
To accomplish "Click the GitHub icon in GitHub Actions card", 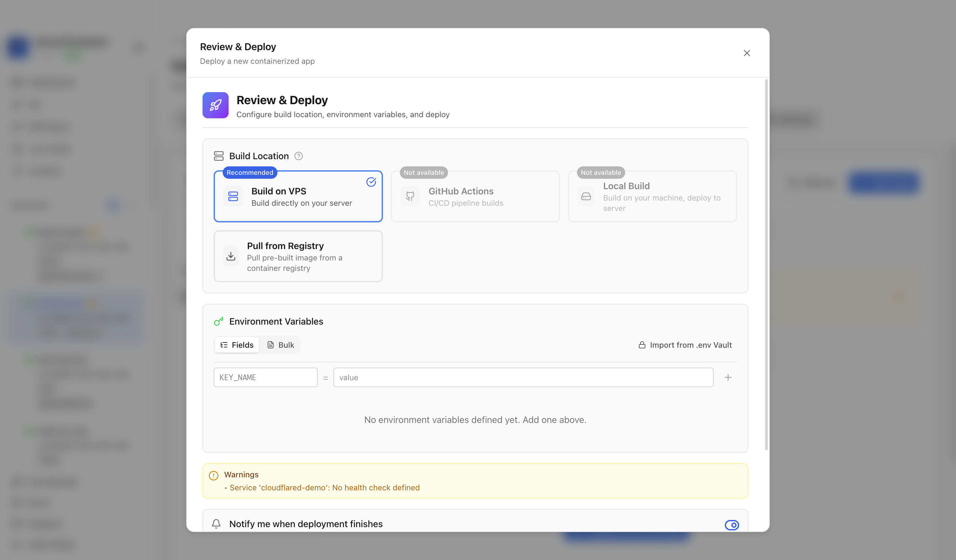I will click(x=410, y=196).
